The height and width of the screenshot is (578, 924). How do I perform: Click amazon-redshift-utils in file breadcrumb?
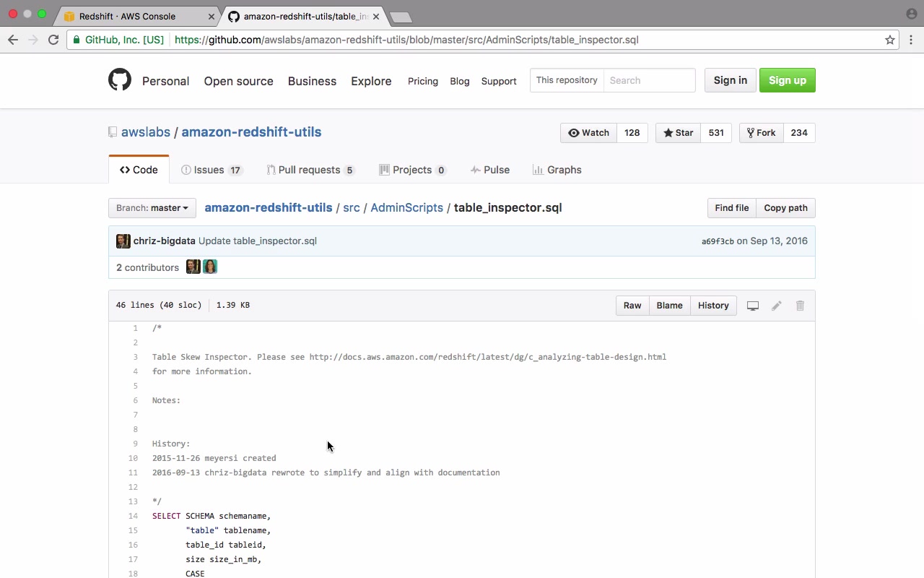pyautogui.click(x=269, y=207)
